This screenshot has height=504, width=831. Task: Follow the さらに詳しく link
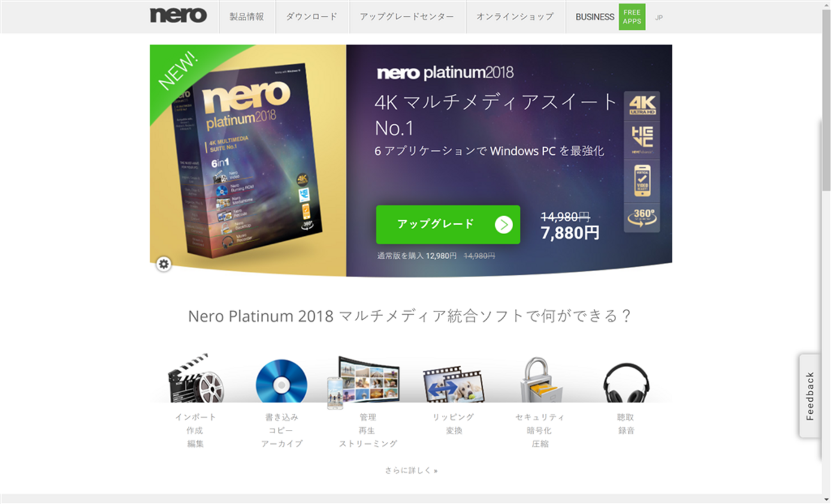(x=411, y=470)
